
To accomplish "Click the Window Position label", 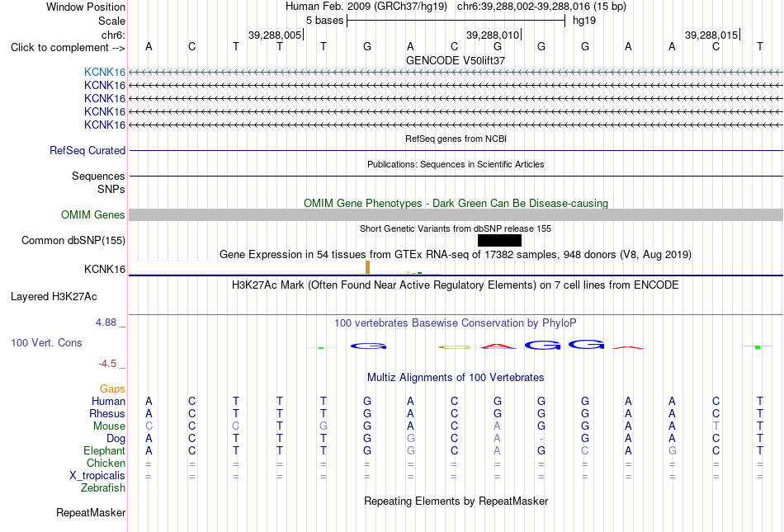I will (86, 7).
